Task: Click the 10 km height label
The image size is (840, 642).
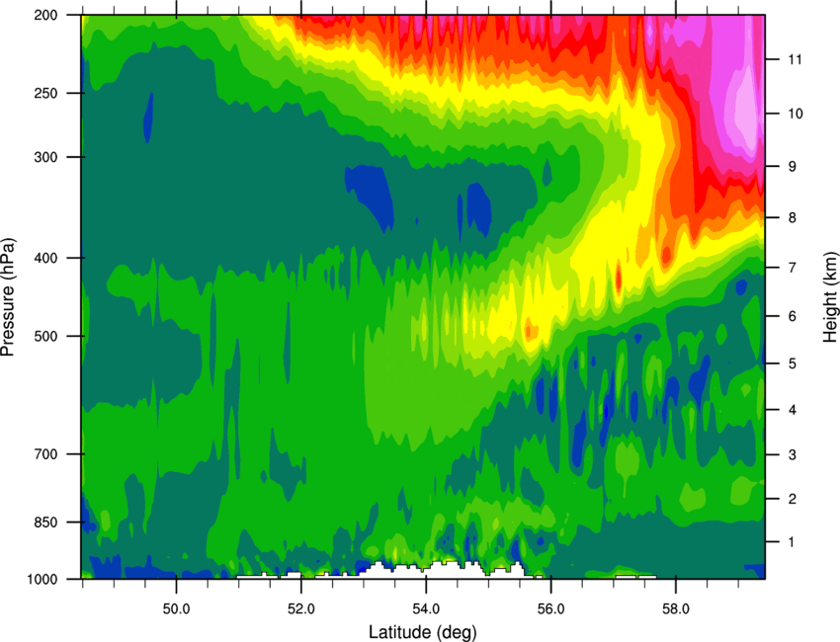Action: pos(796,114)
